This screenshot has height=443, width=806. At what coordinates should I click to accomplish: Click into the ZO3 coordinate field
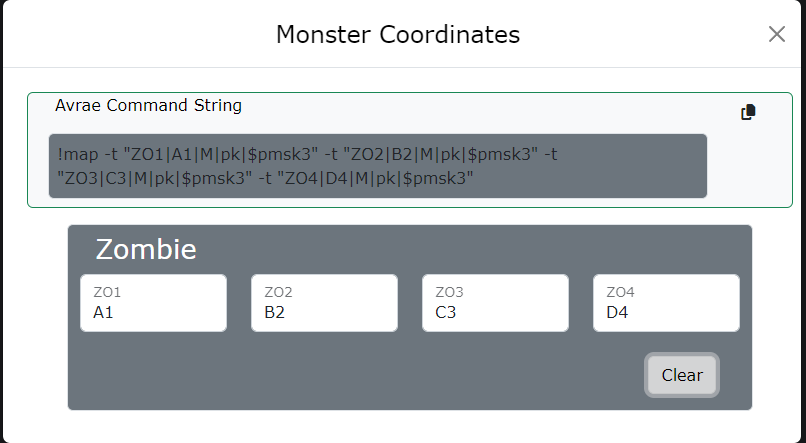(495, 303)
